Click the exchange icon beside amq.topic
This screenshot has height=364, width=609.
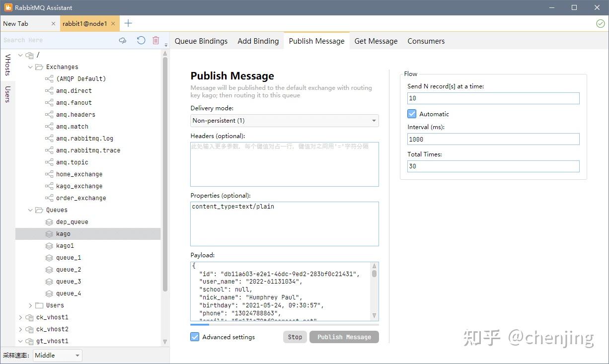pos(49,162)
